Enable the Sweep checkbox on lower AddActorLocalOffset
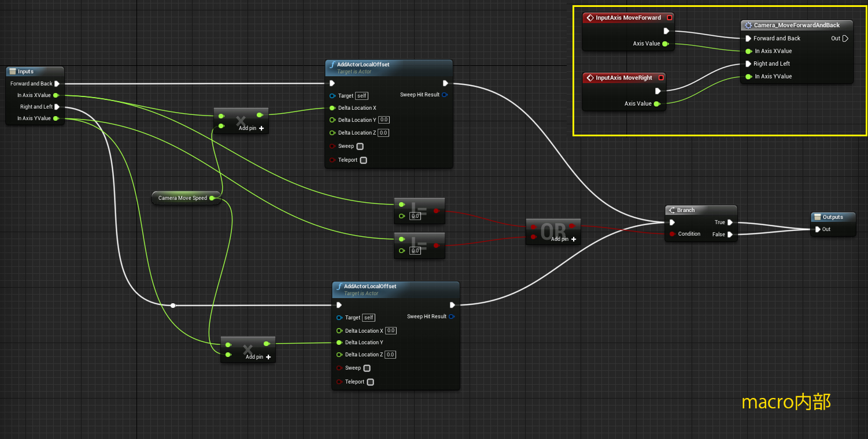868x439 pixels. (367, 368)
